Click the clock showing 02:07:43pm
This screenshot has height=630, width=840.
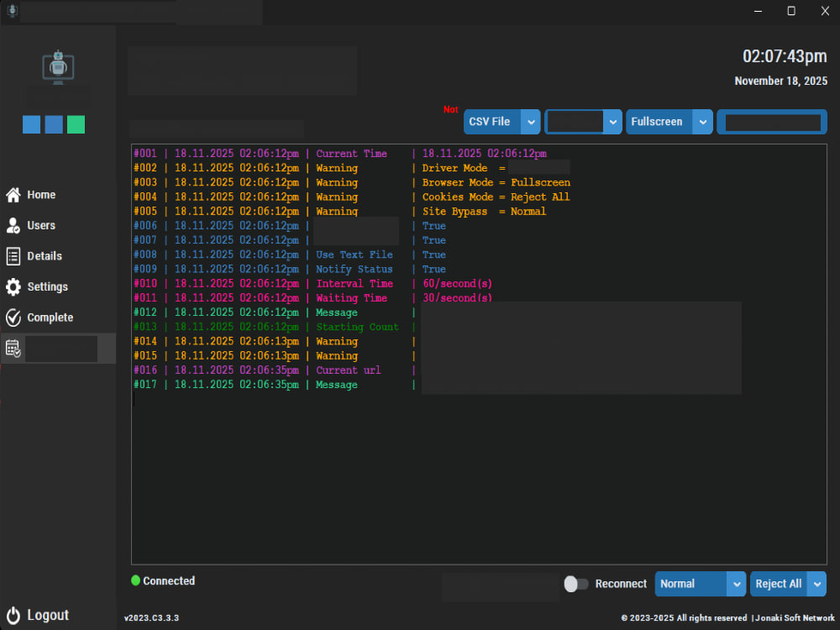(785, 56)
